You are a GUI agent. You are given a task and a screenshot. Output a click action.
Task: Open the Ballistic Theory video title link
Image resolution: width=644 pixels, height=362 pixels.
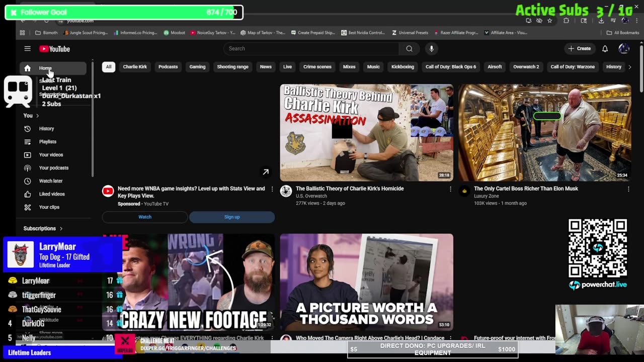[350, 189]
